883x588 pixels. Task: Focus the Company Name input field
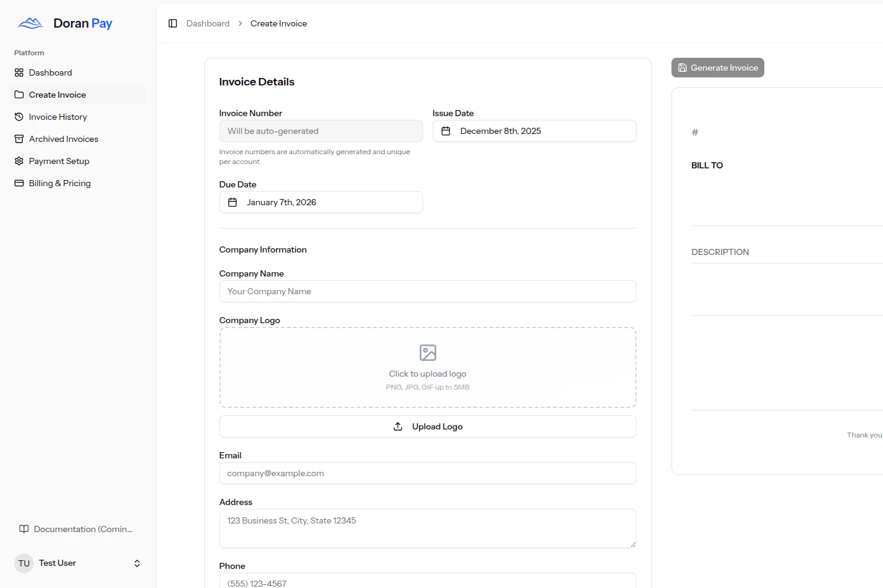click(x=427, y=291)
